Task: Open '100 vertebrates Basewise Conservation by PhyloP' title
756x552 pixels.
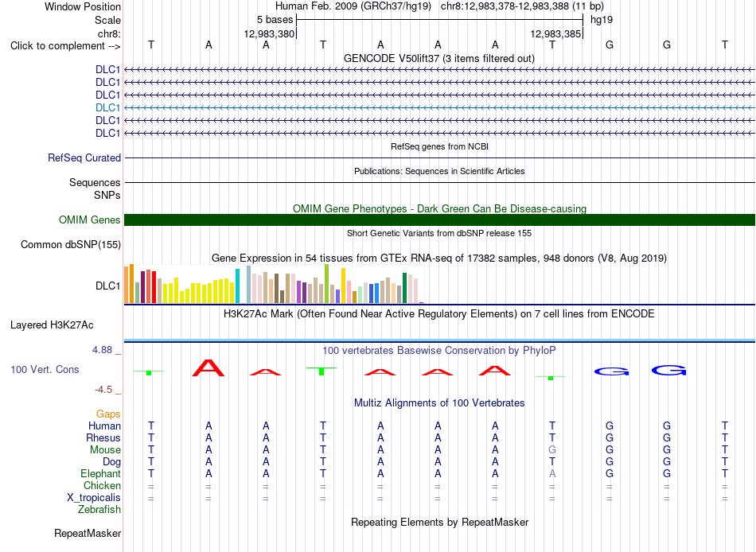Action: tap(438, 351)
